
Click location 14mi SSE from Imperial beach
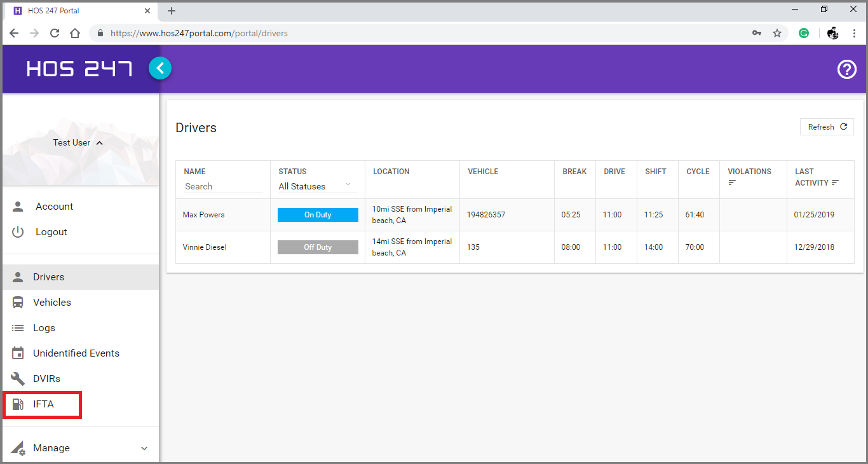tap(412, 247)
